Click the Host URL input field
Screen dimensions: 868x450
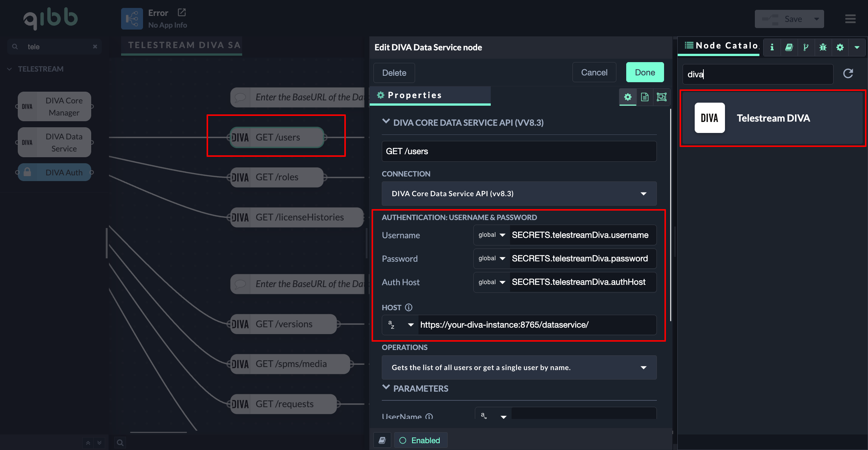pos(537,325)
